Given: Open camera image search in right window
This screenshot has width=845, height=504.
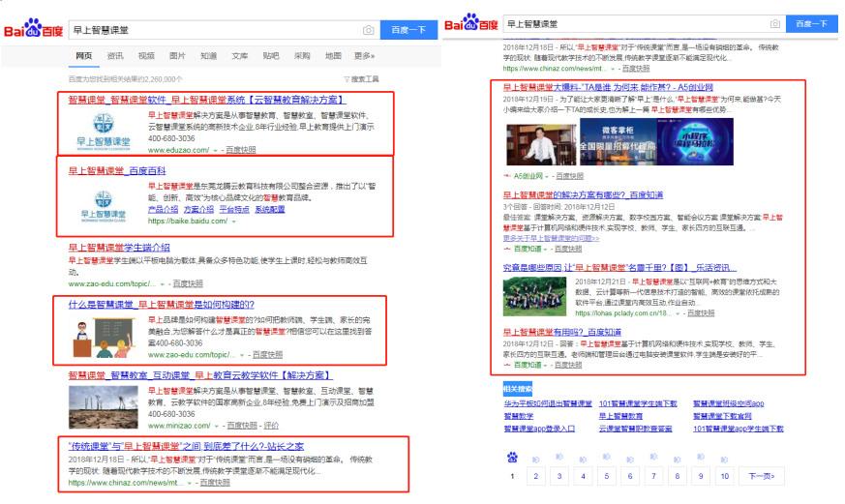Looking at the screenshot, I should [775, 23].
